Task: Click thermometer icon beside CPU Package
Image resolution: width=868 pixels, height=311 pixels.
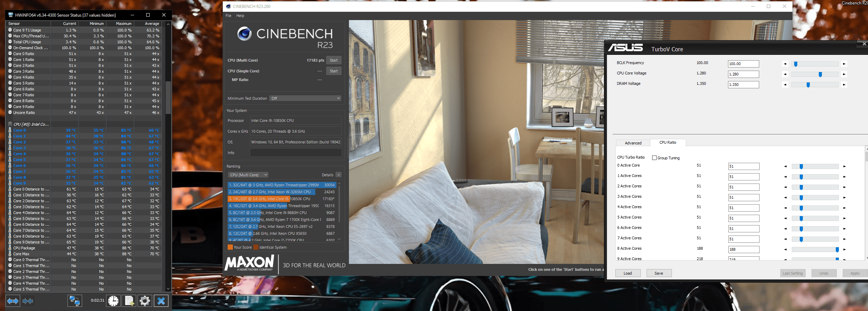Action: (10, 248)
